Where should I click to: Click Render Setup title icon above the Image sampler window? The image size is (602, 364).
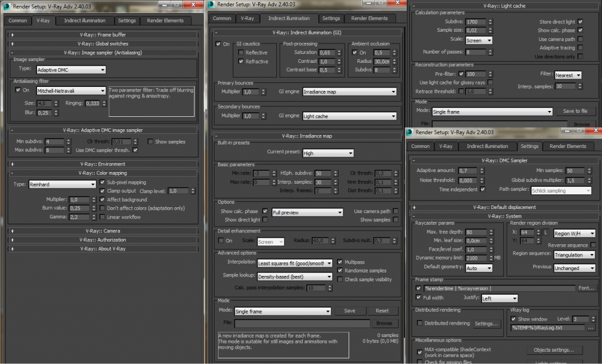(6, 6)
